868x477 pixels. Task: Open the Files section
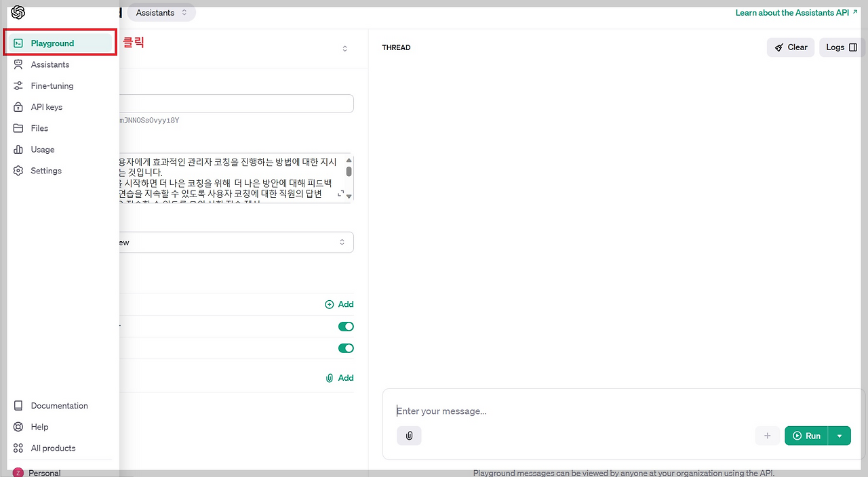click(x=39, y=128)
